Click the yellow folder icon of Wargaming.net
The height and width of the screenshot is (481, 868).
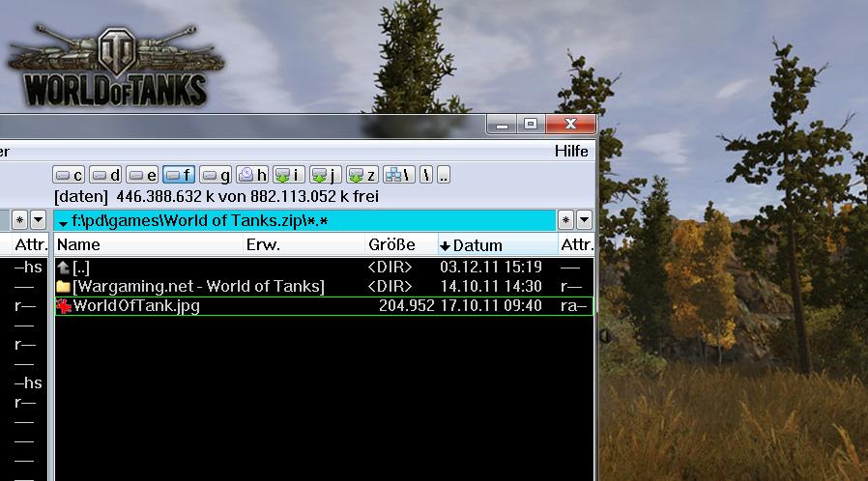[63, 287]
